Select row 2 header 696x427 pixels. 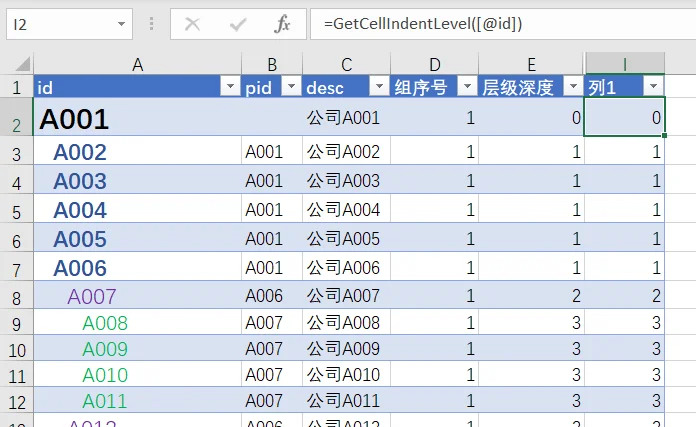click(16, 117)
